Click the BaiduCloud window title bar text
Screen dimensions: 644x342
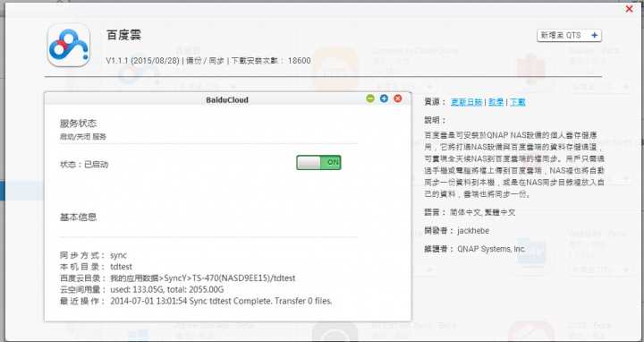pos(227,99)
